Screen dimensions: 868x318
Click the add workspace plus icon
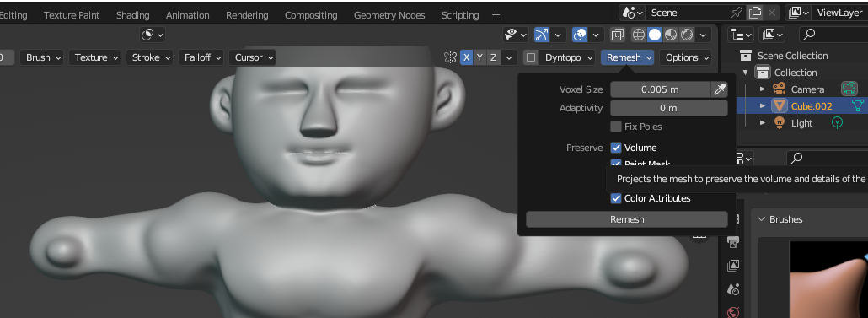tap(496, 15)
